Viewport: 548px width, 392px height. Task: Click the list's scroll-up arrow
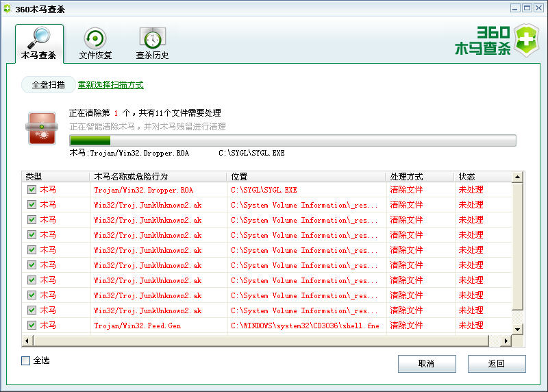click(518, 177)
